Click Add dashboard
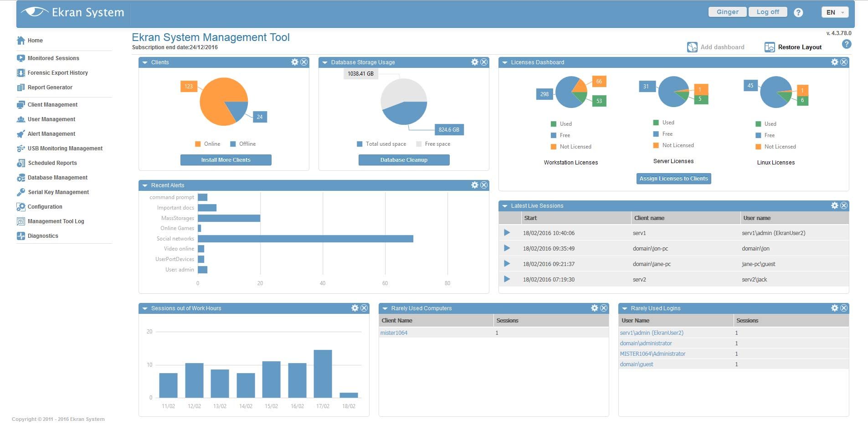 pyautogui.click(x=716, y=47)
